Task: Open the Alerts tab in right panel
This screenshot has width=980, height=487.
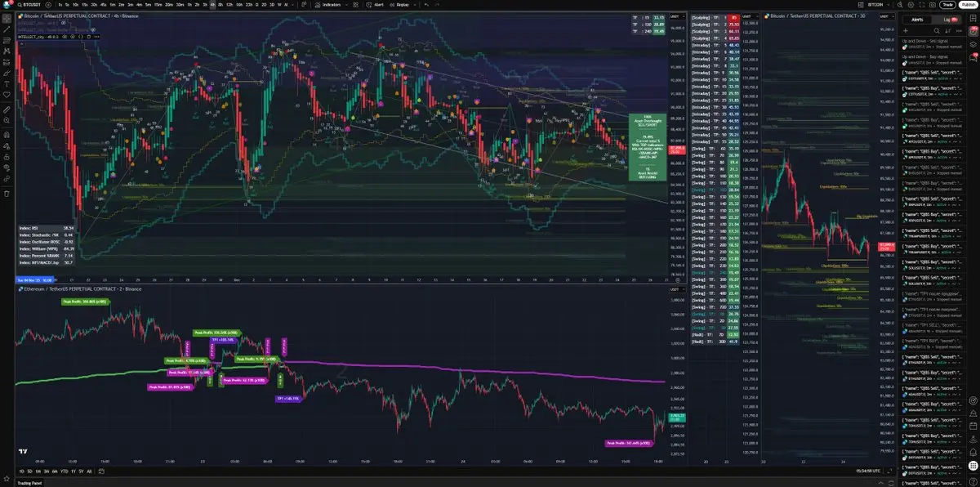Action: [917, 20]
